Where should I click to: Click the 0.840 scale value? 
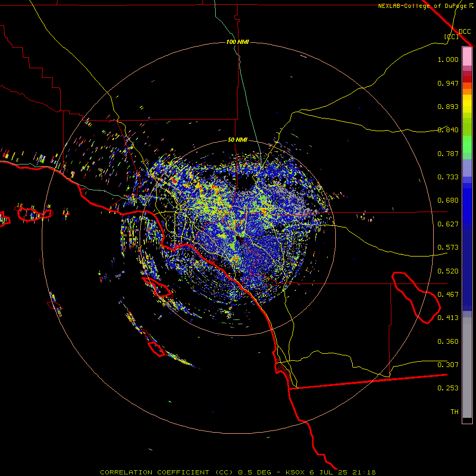tap(448, 130)
